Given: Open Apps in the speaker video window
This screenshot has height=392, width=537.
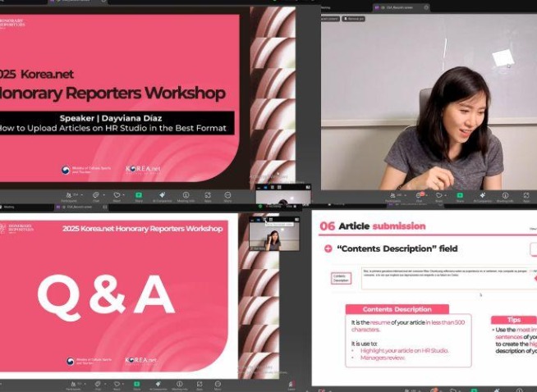Looking at the screenshot, I should (526, 197).
